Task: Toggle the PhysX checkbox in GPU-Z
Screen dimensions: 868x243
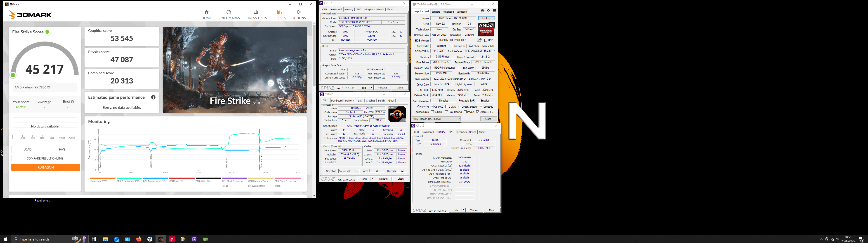Action: [465, 112]
